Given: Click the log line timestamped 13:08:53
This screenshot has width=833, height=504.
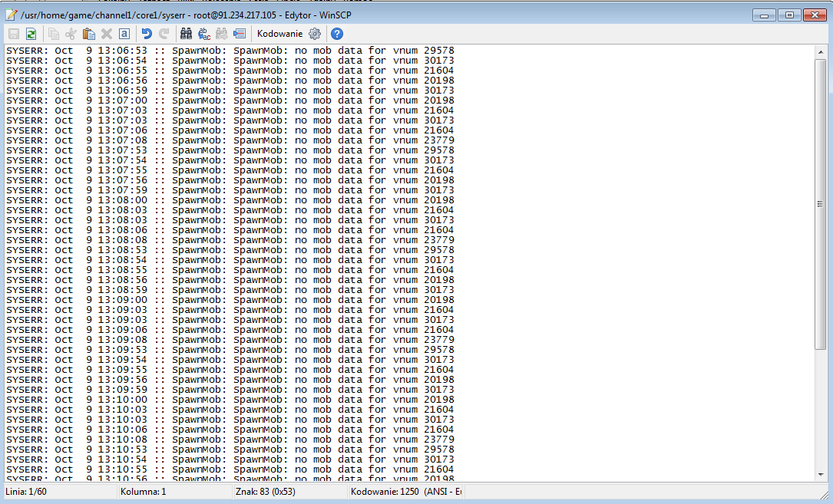Looking at the screenshot, I should pos(230,250).
